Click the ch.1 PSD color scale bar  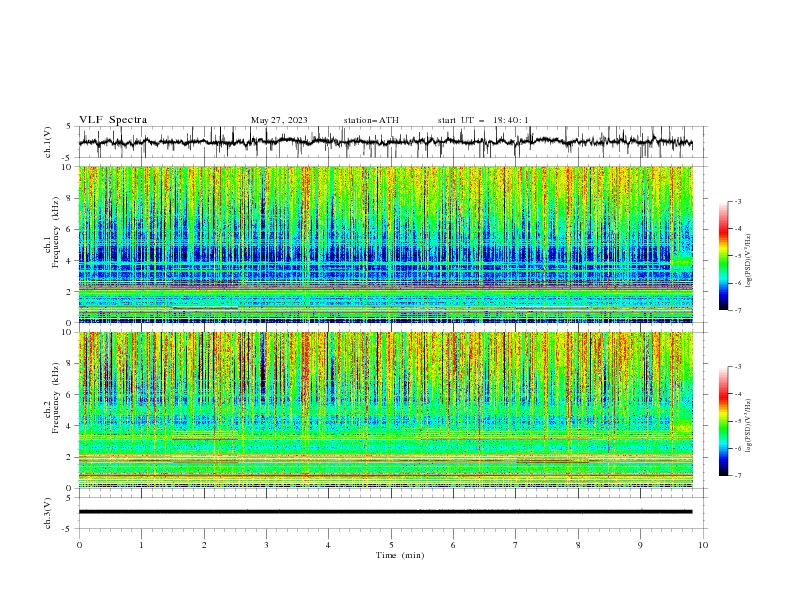[x=724, y=256]
